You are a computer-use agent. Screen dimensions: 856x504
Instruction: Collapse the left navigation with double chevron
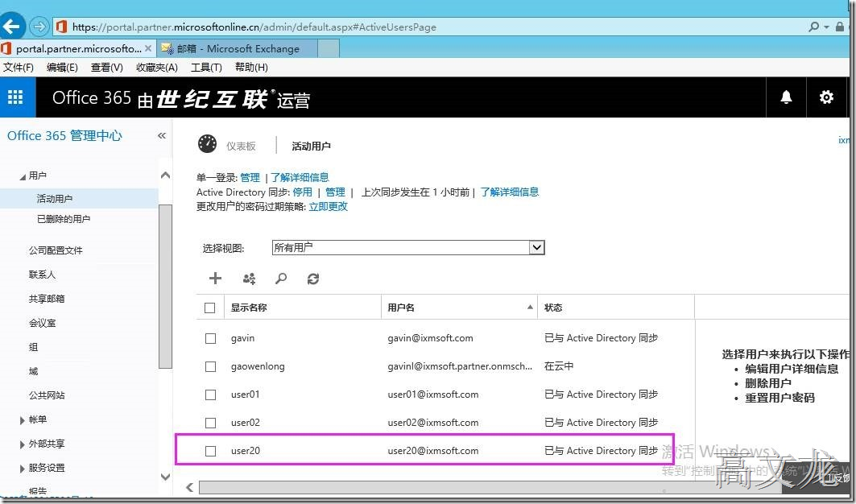pyautogui.click(x=162, y=135)
